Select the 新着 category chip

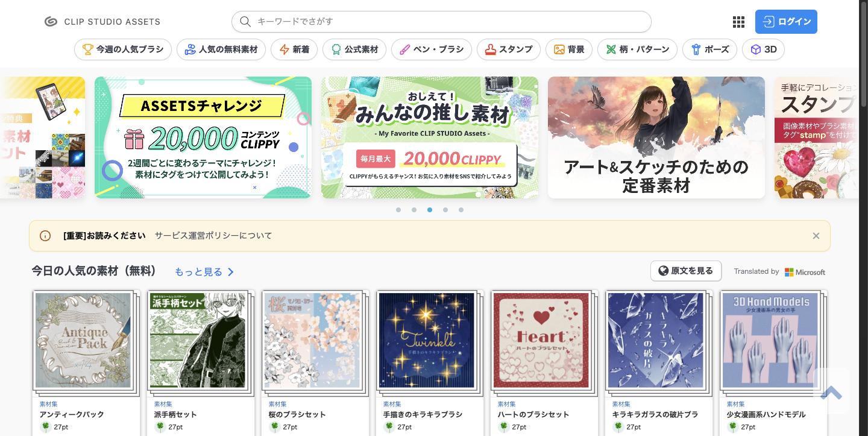click(x=294, y=49)
